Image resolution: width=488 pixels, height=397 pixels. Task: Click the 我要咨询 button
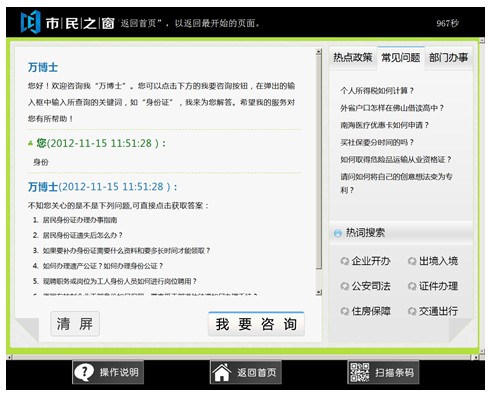point(256,324)
